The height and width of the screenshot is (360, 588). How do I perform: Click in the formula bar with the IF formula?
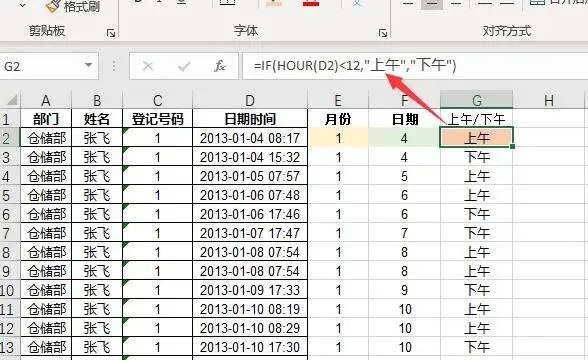pyautogui.click(x=415, y=66)
